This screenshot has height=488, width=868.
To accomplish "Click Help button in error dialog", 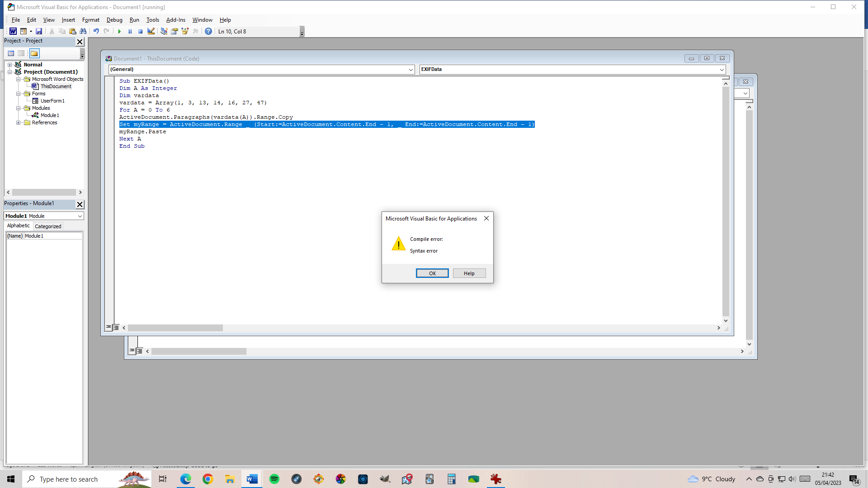I will tap(469, 273).
